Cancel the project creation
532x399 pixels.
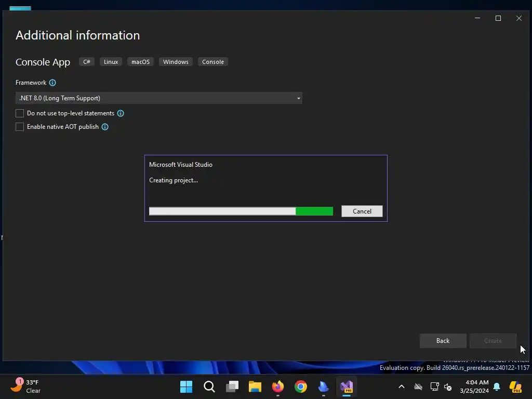[x=362, y=211]
